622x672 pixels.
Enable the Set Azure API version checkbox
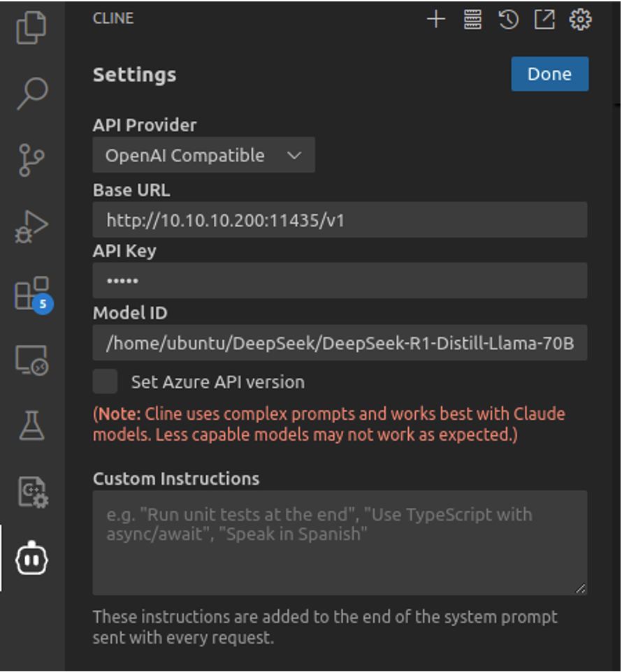click(106, 382)
